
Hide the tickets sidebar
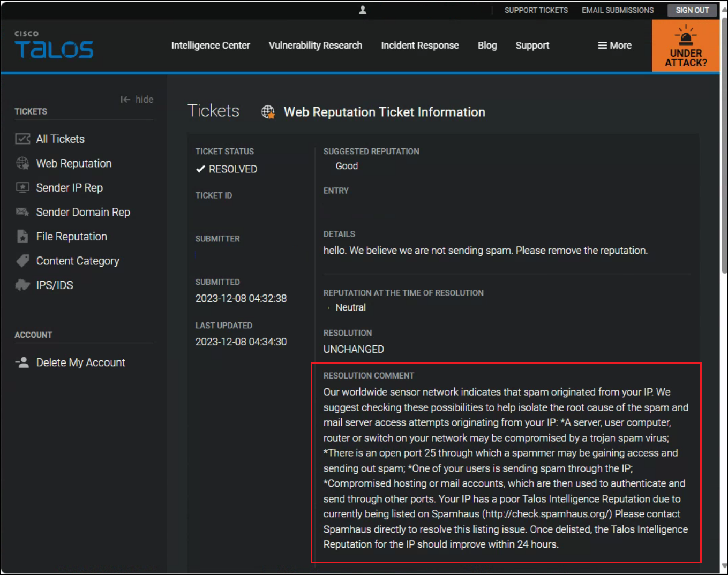(x=137, y=100)
